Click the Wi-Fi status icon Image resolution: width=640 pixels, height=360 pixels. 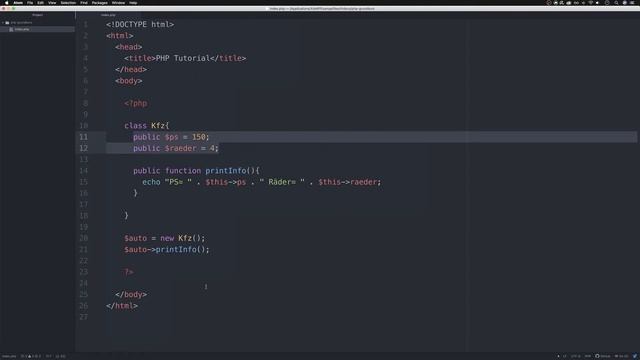pos(591,2)
